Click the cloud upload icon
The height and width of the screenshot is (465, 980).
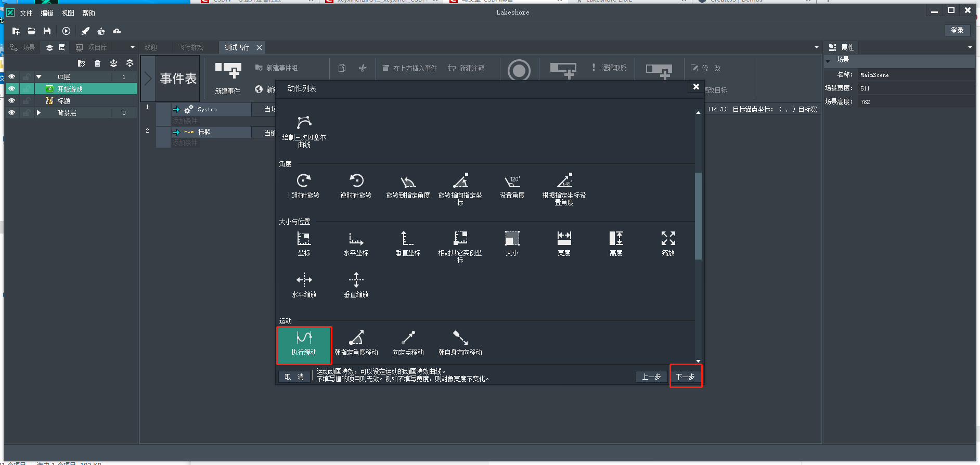click(117, 31)
